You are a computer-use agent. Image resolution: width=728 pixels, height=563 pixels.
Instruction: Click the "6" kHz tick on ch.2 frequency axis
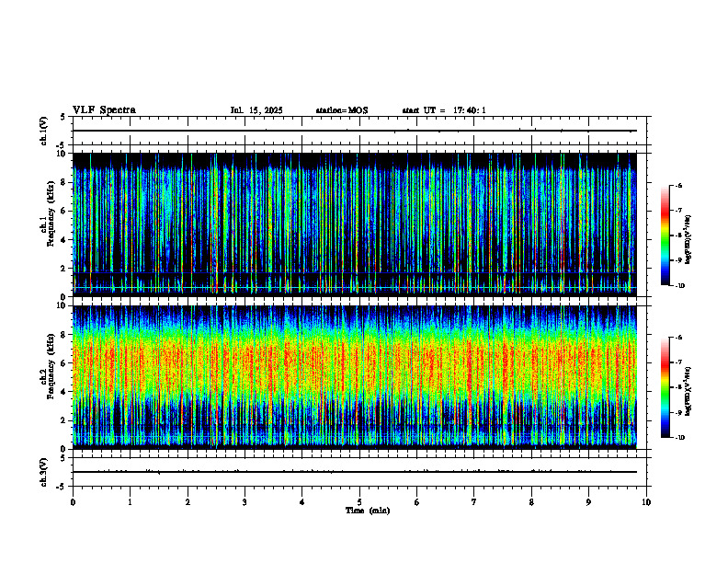[x=64, y=363]
